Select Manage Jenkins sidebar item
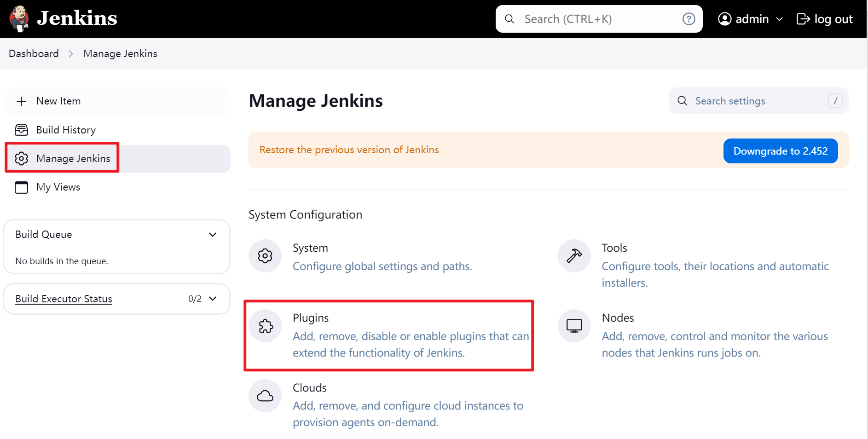The width and height of the screenshot is (868, 439). coord(118,158)
